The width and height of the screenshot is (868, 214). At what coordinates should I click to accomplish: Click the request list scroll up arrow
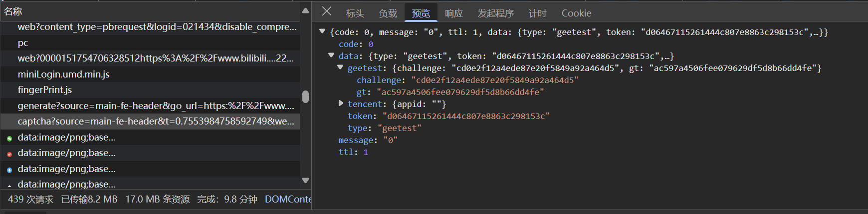pyautogui.click(x=305, y=10)
